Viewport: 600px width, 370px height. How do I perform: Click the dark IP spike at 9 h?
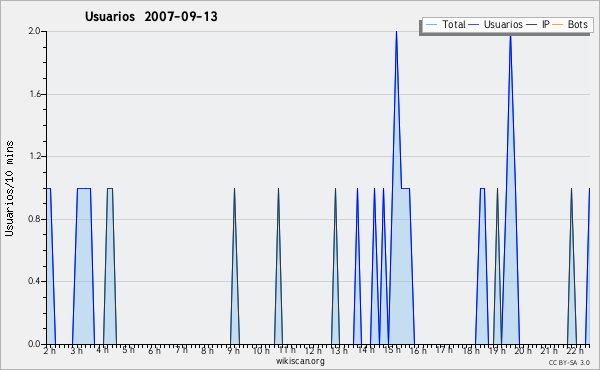(x=235, y=266)
